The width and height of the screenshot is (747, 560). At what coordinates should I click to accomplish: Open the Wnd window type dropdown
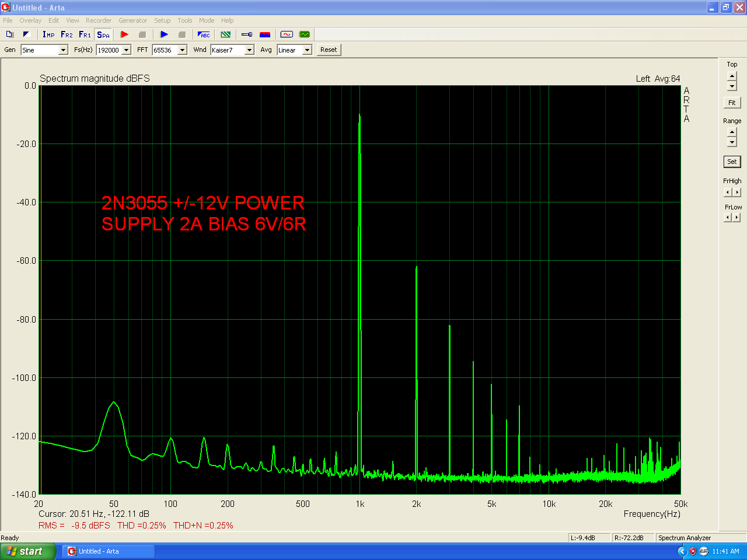(249, 50)
